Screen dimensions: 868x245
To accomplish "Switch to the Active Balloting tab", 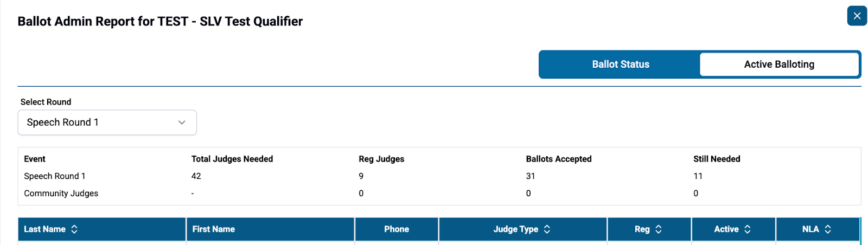I will (778, 65).
